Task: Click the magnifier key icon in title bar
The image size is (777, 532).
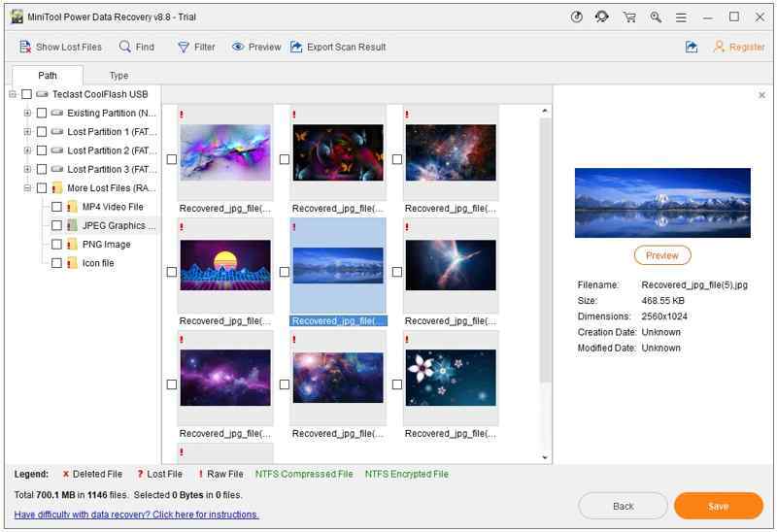Action: (656, 17)
